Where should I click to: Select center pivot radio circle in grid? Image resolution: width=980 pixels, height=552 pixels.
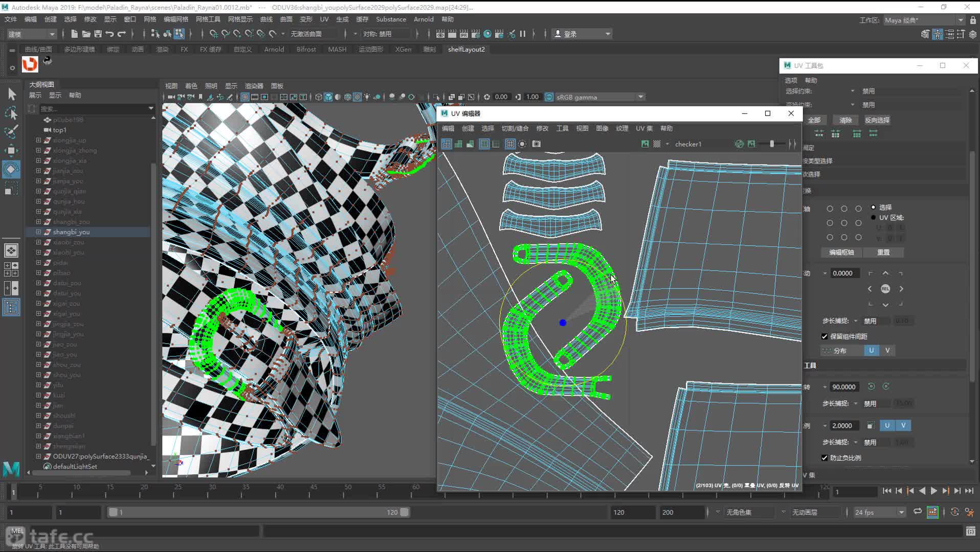pos(844,223)
